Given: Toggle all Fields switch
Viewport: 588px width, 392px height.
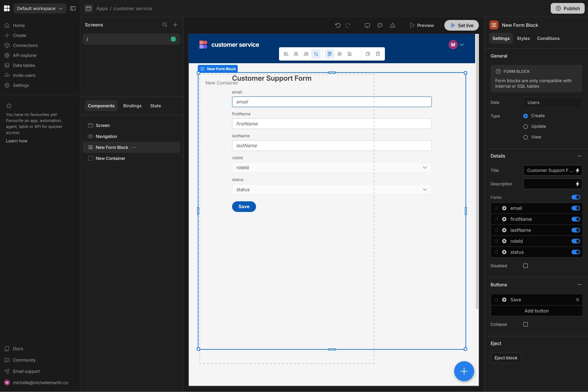Looking at the screenshot, I should 576,197.
